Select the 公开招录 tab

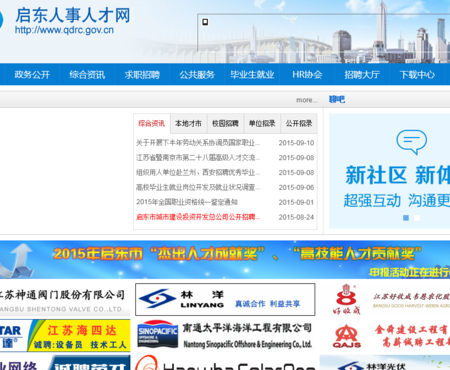(299, 124)
